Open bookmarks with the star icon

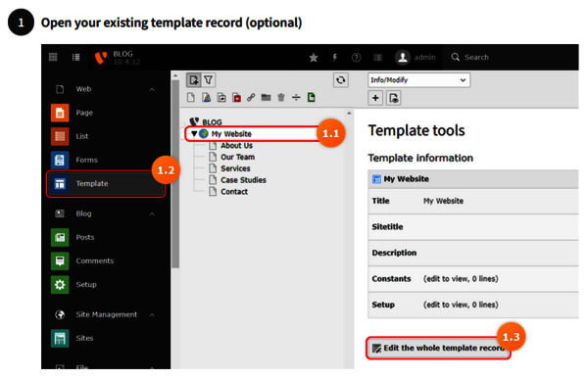314,58
